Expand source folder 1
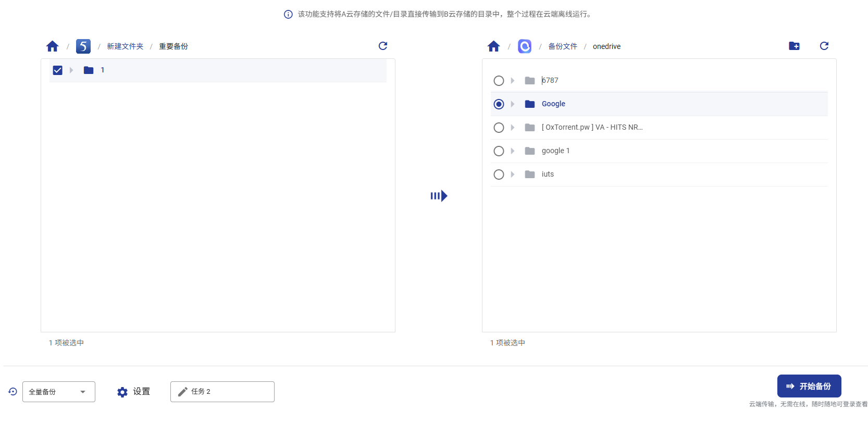The image size is (868, 423). 71,70
